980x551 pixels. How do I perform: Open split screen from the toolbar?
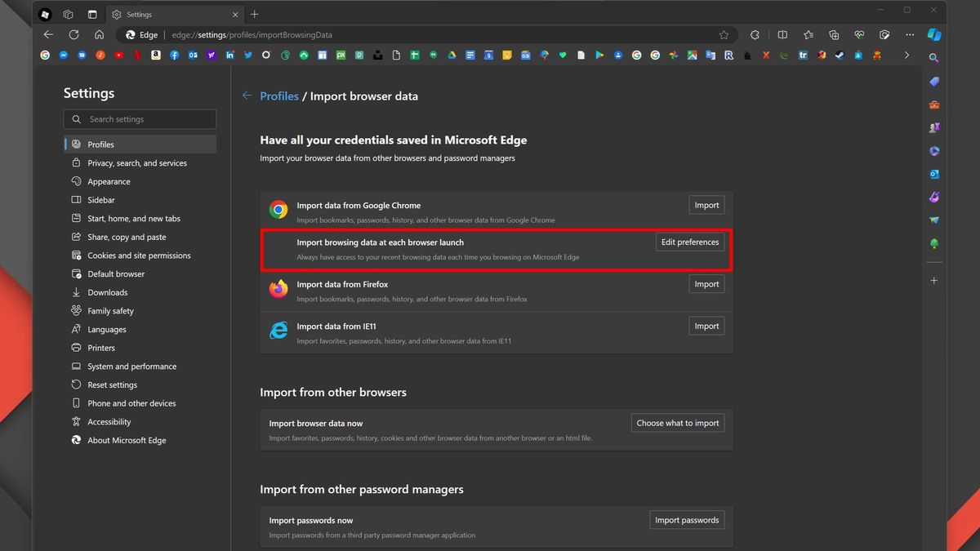tap(782, 35)
